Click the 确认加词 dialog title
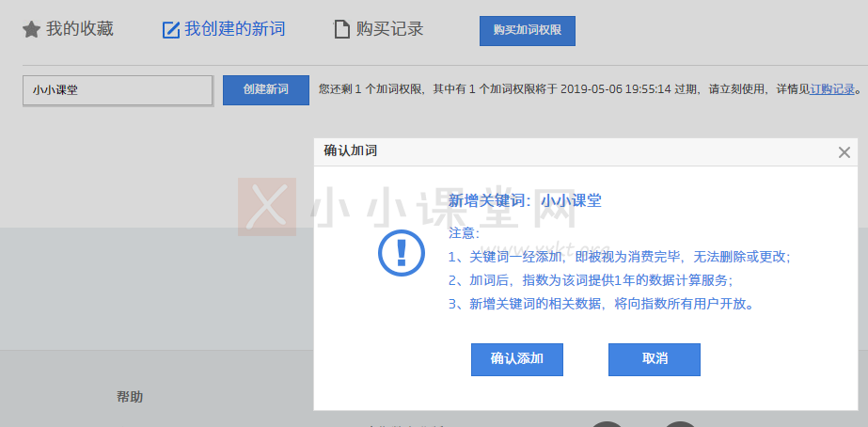 (351, 150)
